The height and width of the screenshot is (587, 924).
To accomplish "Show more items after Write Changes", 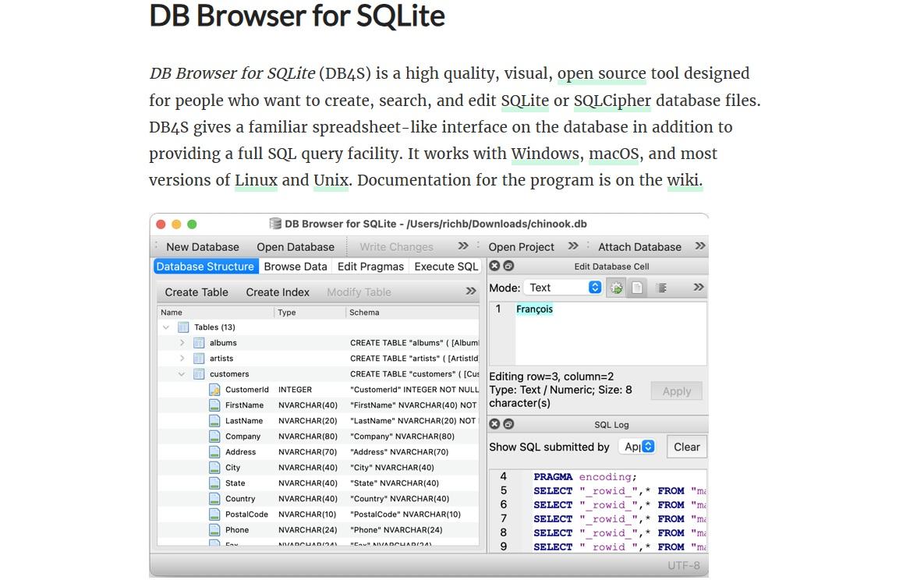I will 463,246.
